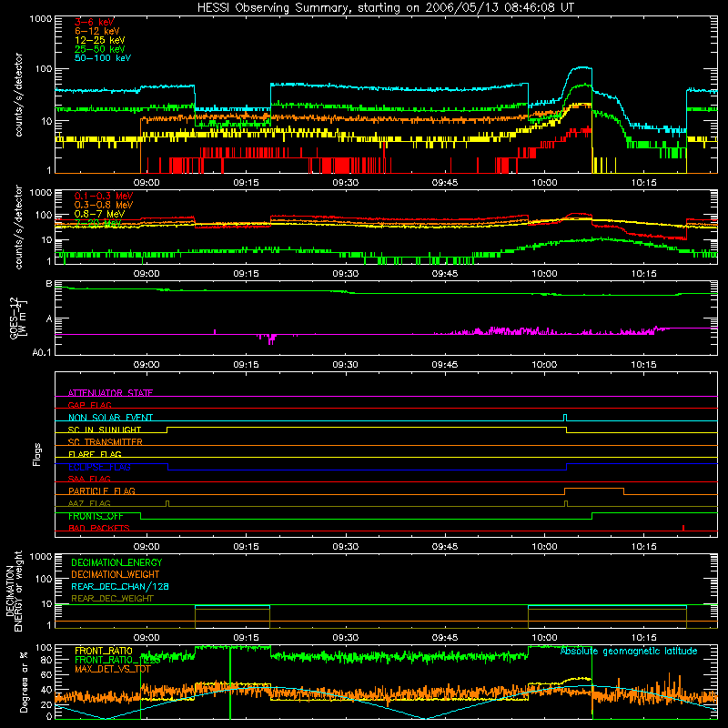Select the FLARE_FLAG label
728x728 pixels.
point(95,454)
